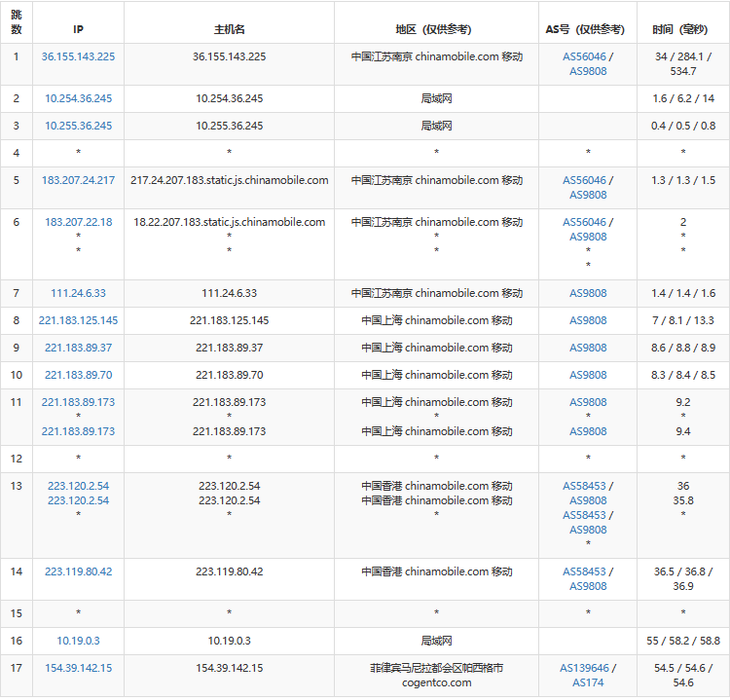The height and width of the screenshot is (700, 730).
Task: Click AS9808 link in hop 5 row
Action: [x=588, y=195]
